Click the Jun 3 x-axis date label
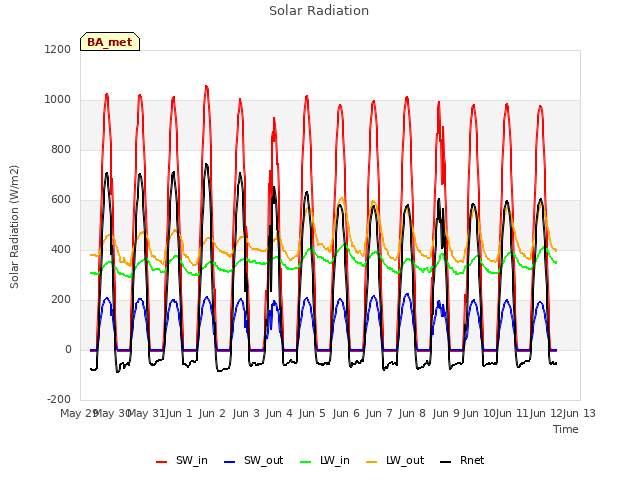640x480 pixels. [x=246, y=413]
